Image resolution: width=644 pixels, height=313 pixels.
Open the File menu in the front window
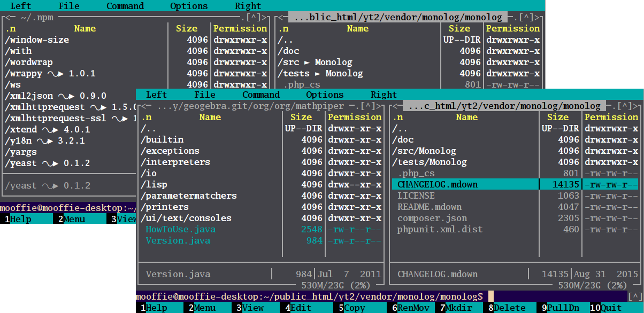point(205,95)
